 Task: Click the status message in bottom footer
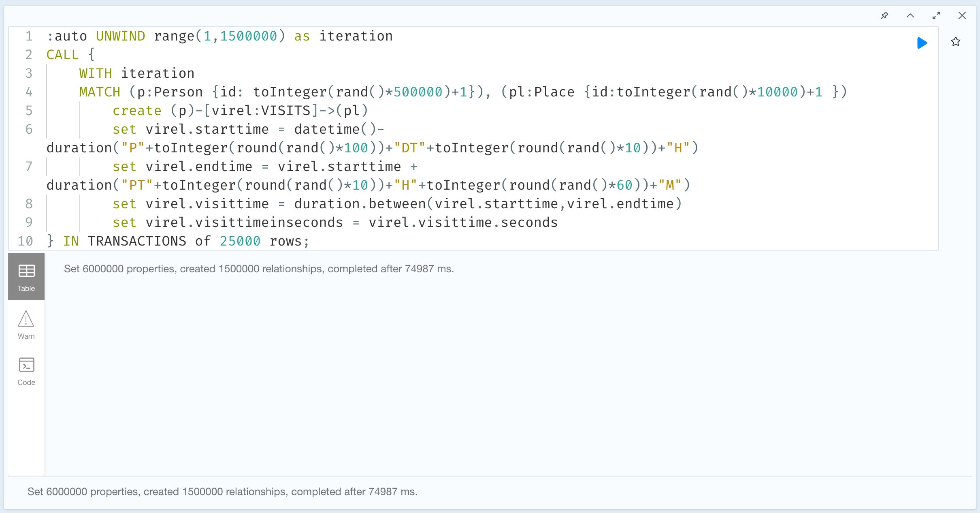(222, 492)
